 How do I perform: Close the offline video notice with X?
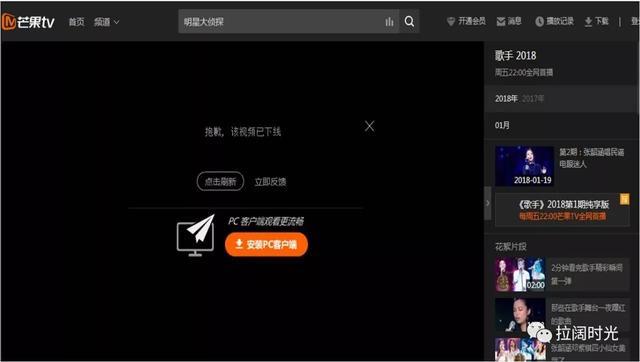(369, 126)
